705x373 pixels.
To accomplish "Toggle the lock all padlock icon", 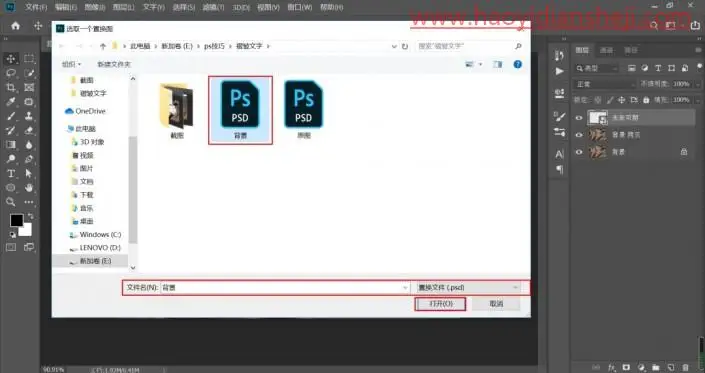I will 646,100.
